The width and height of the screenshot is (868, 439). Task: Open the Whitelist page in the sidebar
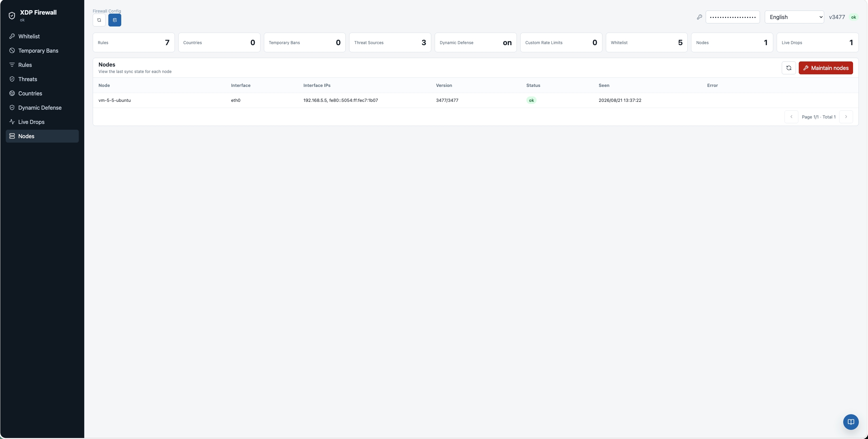[x=42, y=36]
